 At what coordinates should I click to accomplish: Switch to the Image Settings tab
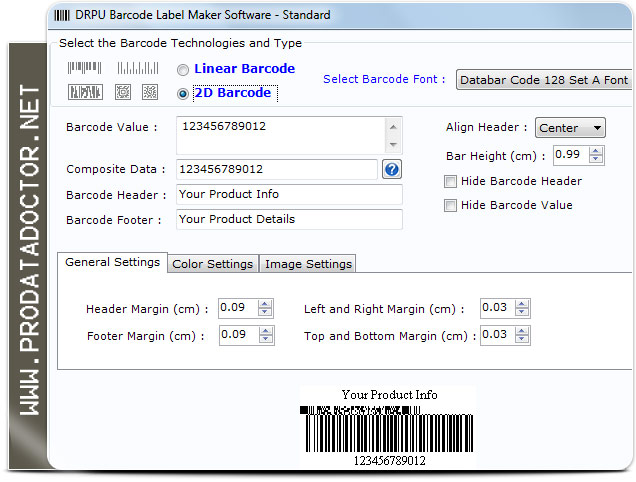pyautogui.click(x=308, y=264)
